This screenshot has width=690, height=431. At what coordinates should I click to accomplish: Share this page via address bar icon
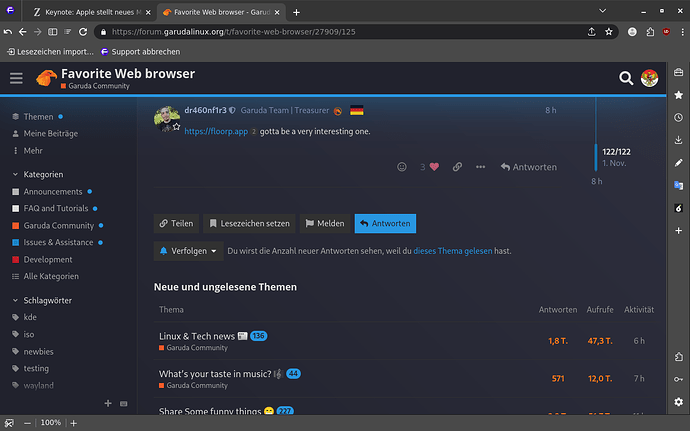pyautogui.click(x=591, y=32)
